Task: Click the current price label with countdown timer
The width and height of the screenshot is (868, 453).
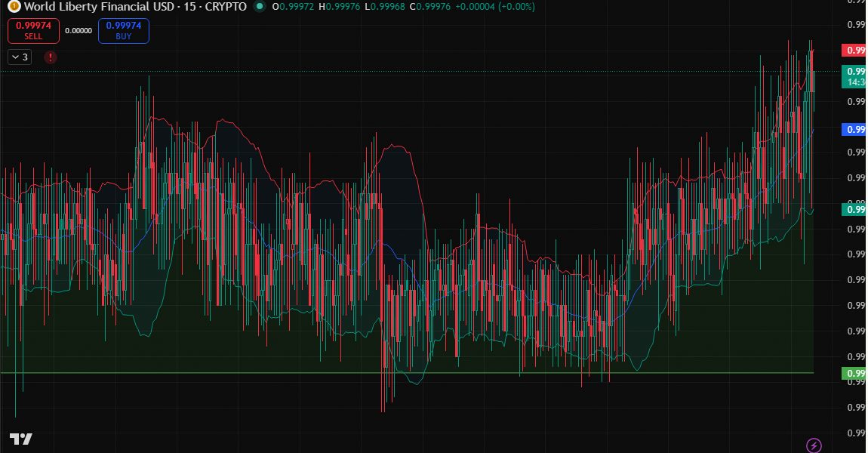Action: tap(854, 76)
